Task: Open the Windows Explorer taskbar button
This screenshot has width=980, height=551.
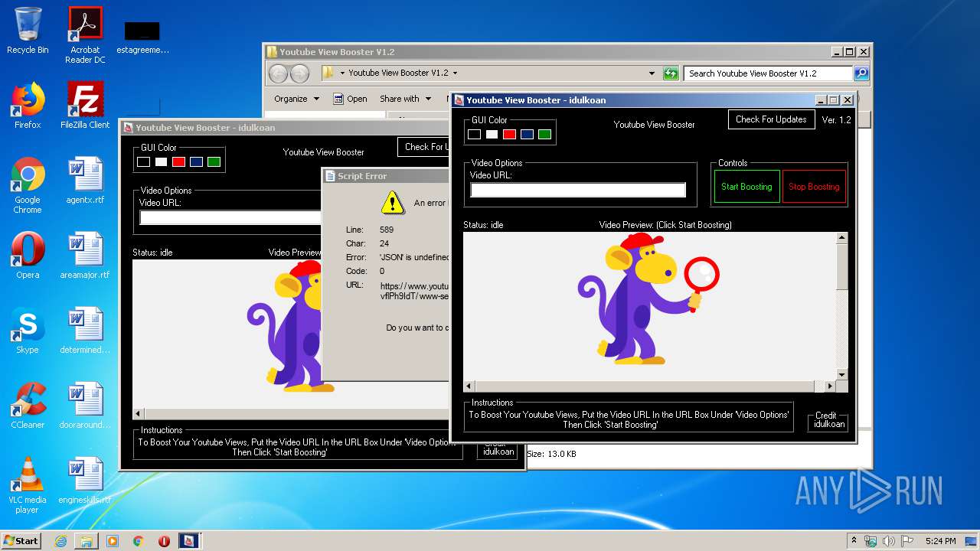Action: coord(87,541)
